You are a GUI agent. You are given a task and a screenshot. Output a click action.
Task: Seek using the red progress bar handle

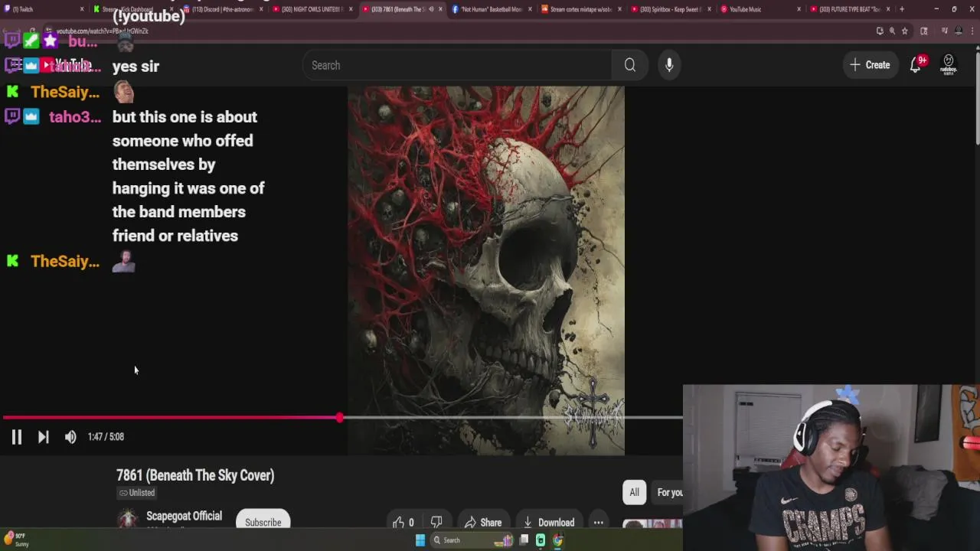(339, 418)
